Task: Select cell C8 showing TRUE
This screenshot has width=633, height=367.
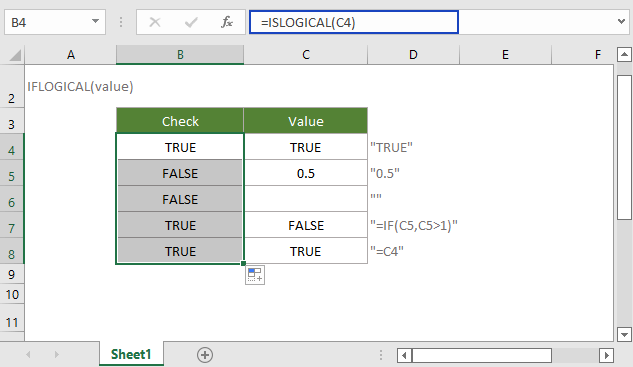Action: (x=306, y=251)
